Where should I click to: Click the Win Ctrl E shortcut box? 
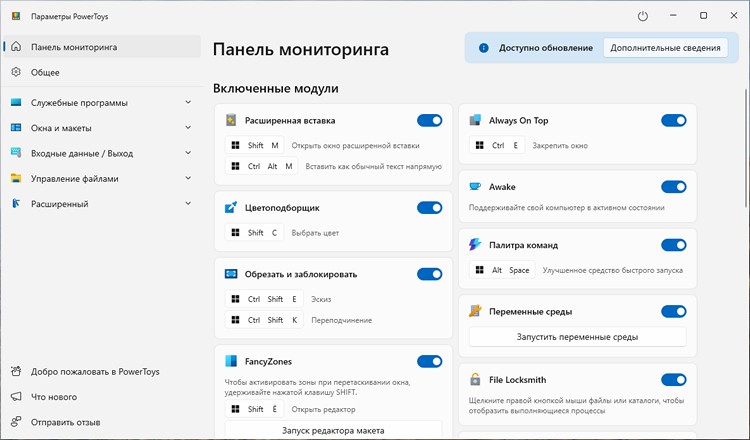tap(496, 145)
